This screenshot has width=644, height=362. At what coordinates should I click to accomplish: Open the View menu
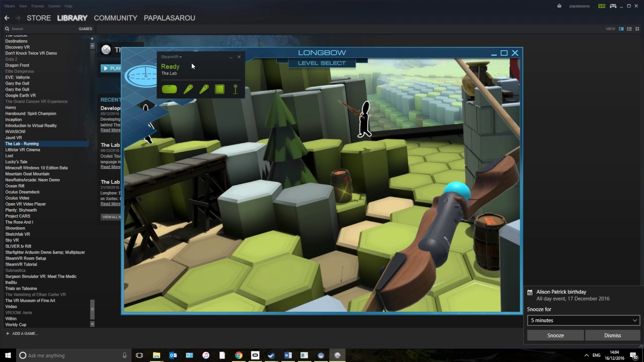pos(23,6)
